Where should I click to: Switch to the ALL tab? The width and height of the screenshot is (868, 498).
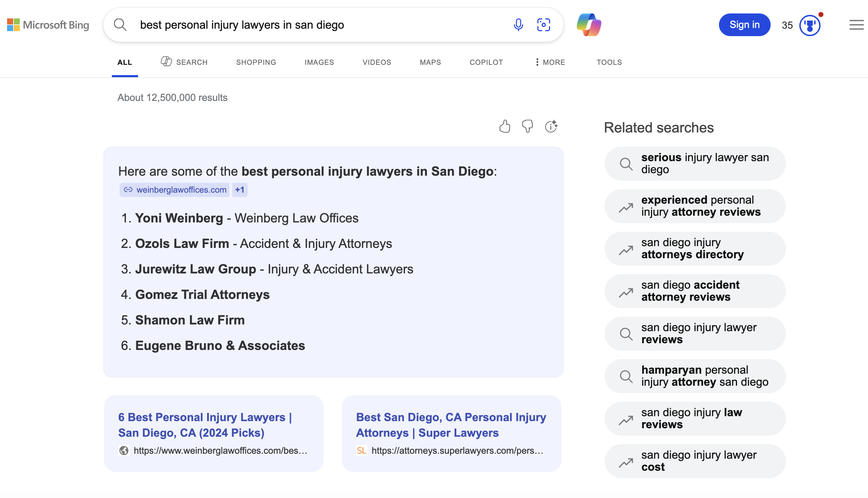click(125, 62)
